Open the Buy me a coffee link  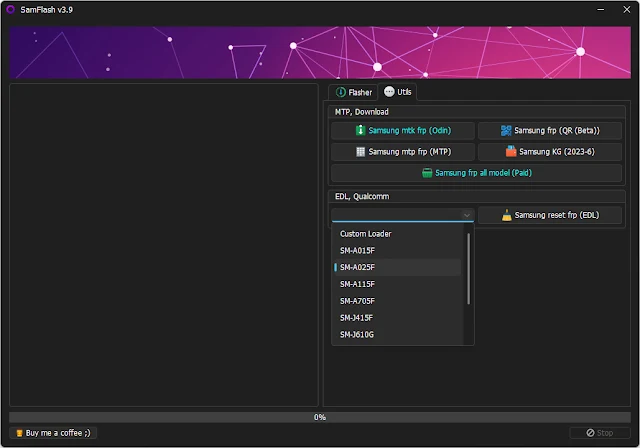(53, 433)
